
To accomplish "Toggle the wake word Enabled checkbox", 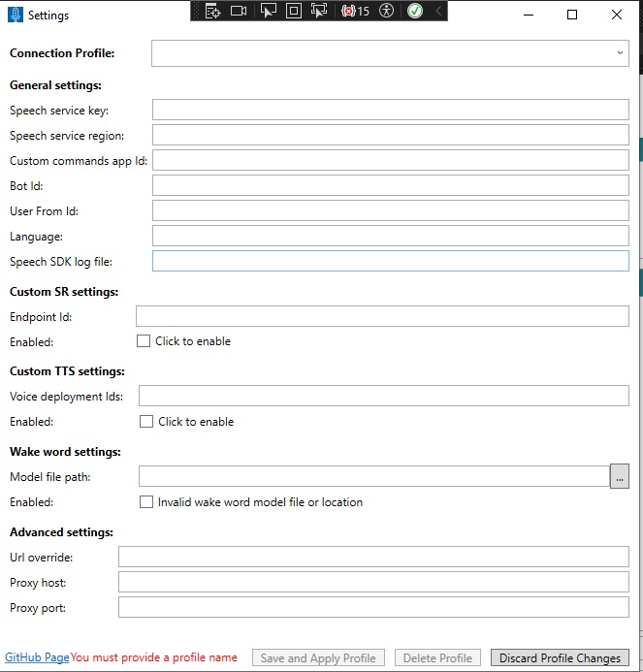I will coord(146,502).
